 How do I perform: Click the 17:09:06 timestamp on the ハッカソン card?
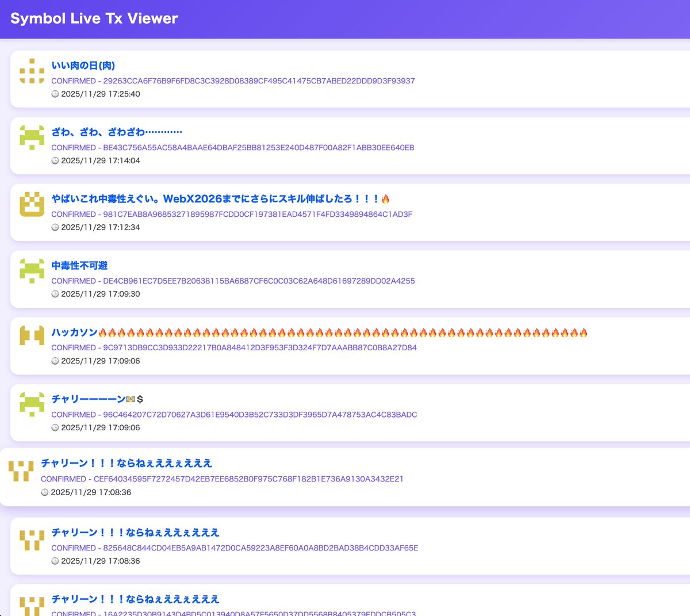(x=101, y=361)
